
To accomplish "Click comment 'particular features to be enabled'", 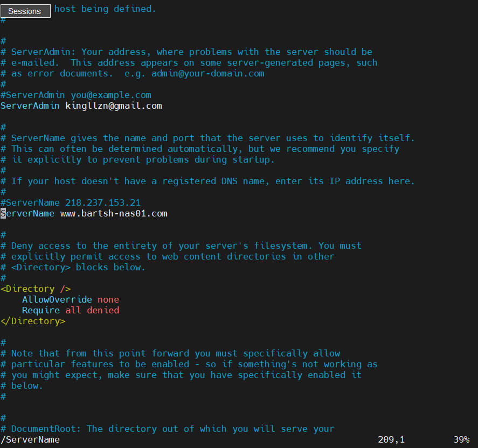I will (x=189, y=364).
